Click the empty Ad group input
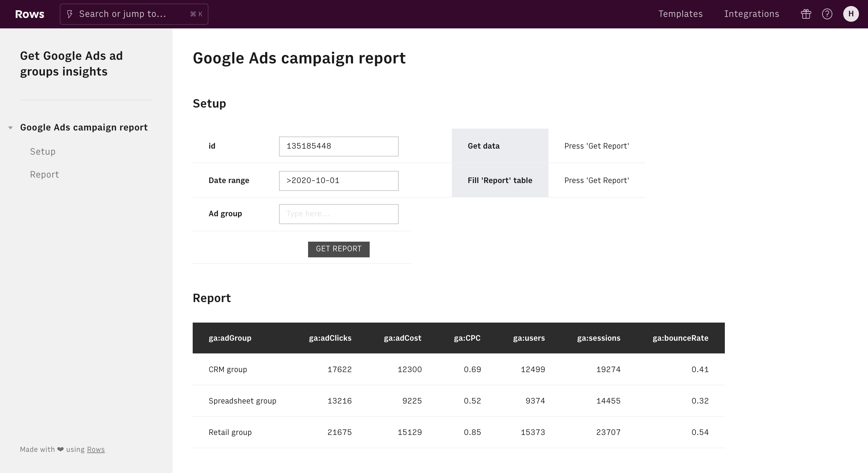Viewport: 868px width, 473px height. (338, 214)
